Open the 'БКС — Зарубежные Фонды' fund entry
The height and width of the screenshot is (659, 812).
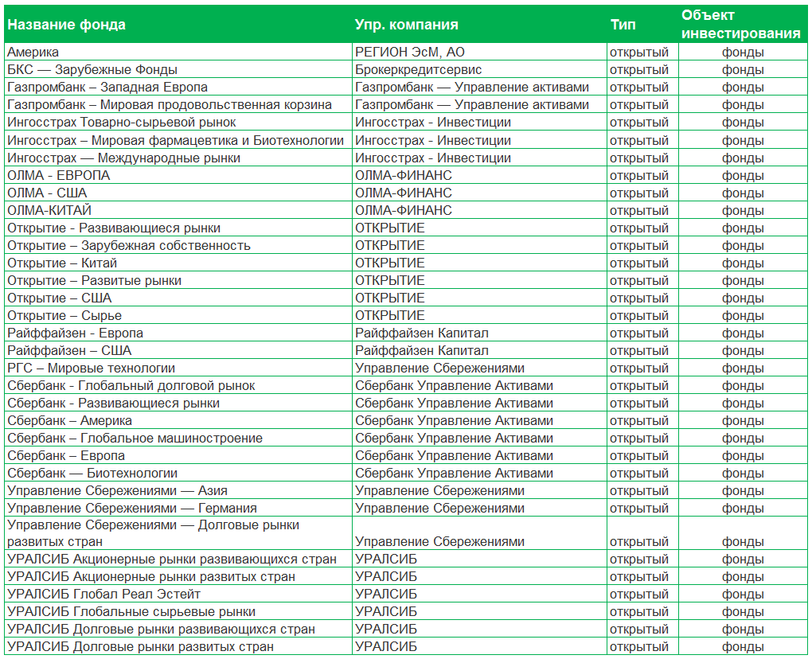92,70
